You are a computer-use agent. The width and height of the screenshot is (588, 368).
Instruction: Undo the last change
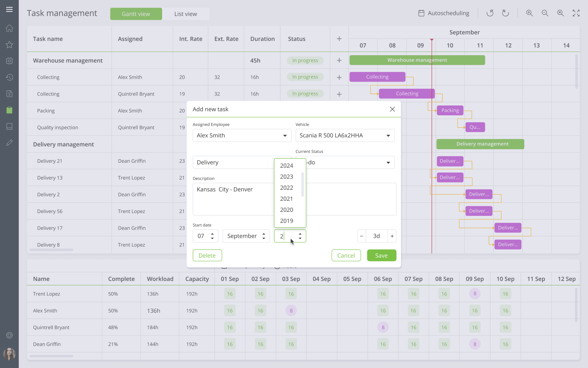point(490,13)
